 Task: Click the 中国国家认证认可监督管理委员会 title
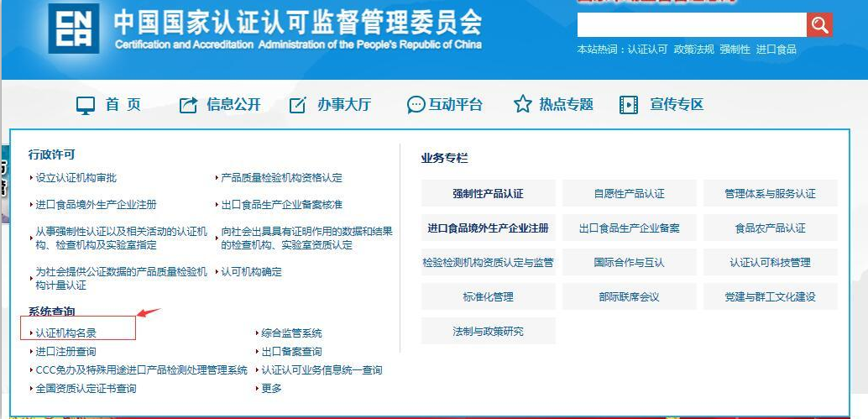click(298, 22)
